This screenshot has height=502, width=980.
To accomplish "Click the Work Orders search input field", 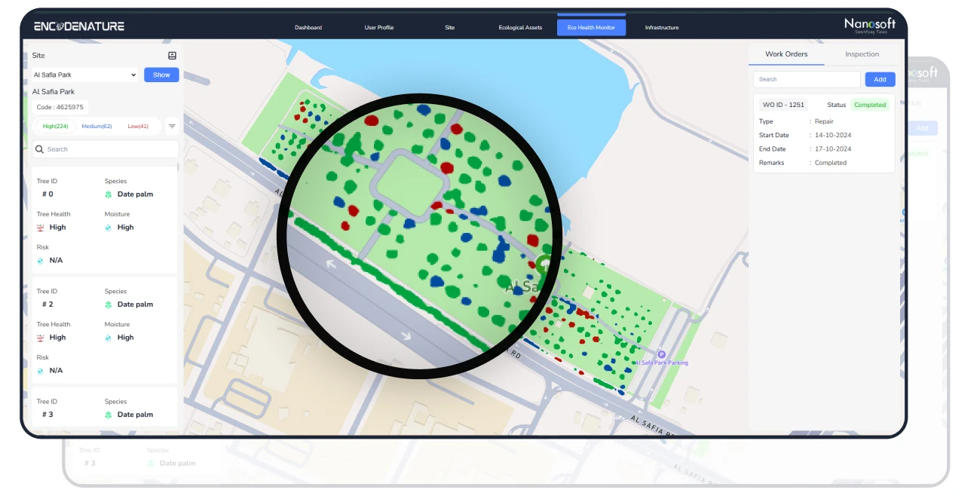I will (x=807, y=79).
